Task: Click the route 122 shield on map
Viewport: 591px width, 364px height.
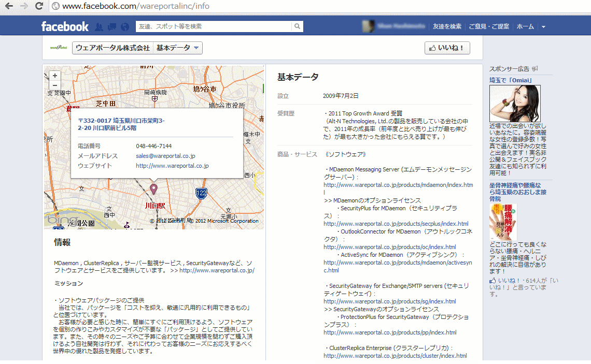Action: coord(201,194)
